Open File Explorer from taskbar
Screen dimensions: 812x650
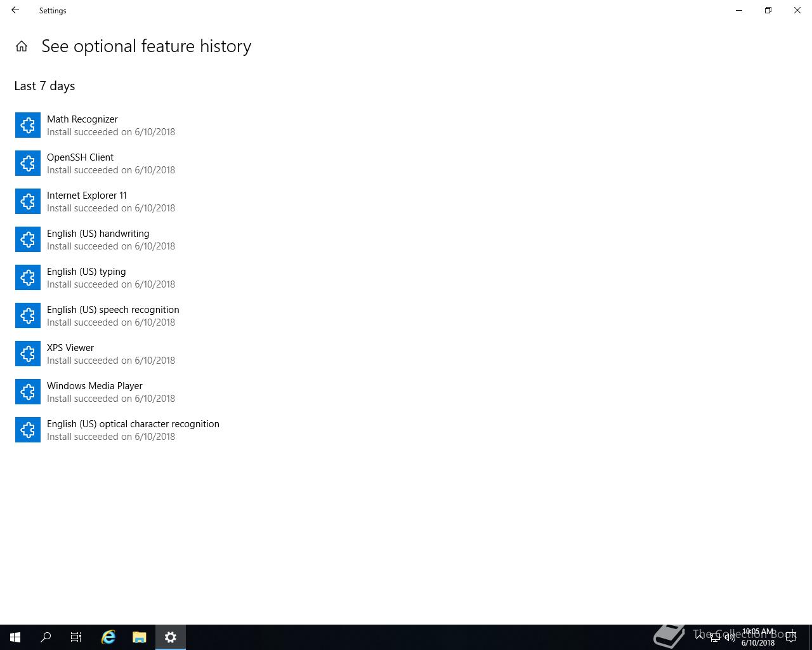140,637
